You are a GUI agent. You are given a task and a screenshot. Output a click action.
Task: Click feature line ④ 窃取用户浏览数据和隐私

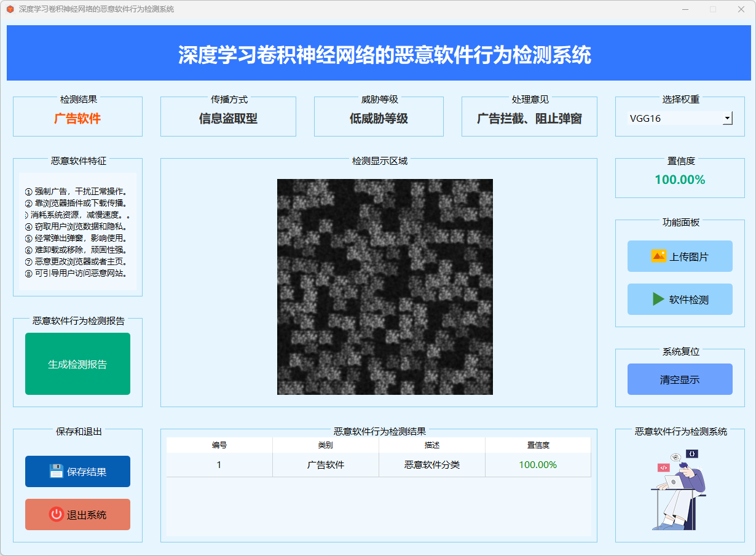pyautogui.click(x=76, y=226)
